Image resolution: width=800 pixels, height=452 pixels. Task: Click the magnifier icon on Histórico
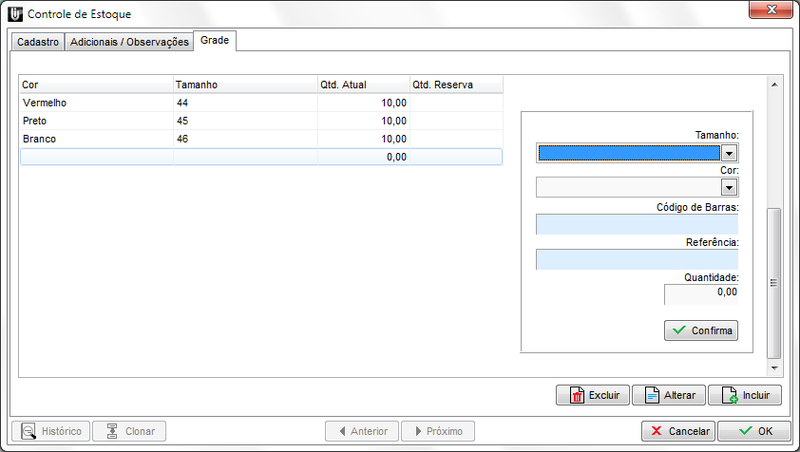[x=28, y=431]
